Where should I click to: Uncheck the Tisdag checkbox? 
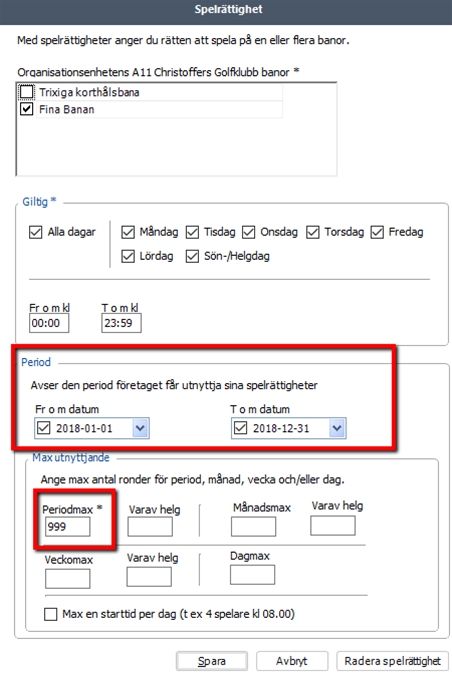(x=192, y=232)
